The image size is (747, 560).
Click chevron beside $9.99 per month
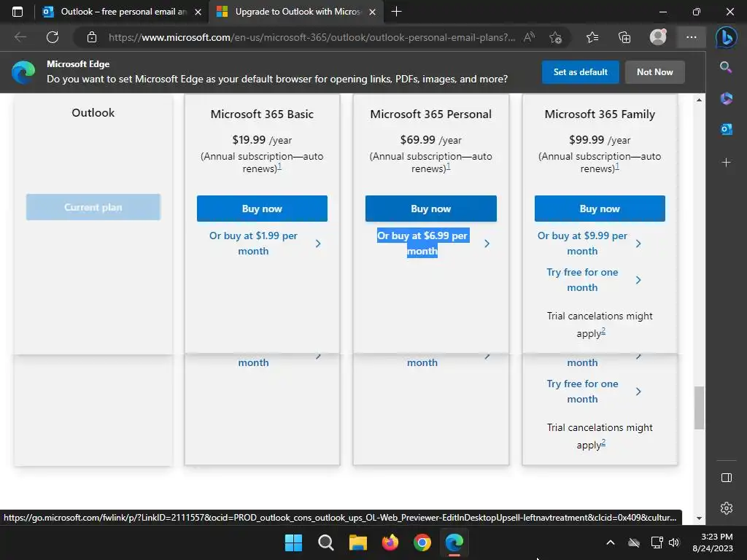coord(638,244)
